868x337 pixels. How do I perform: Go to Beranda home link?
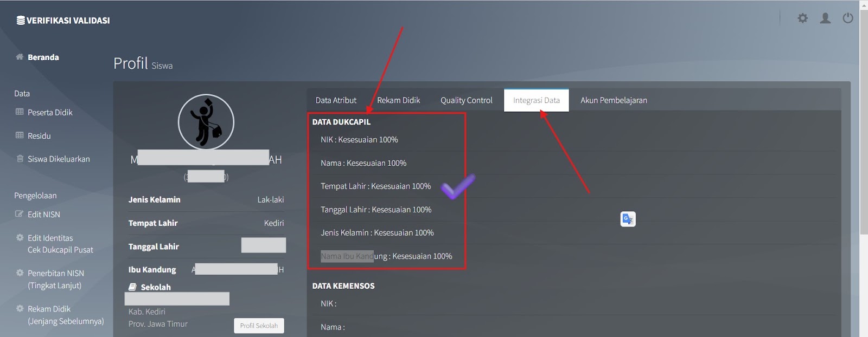tap(43, 57)
